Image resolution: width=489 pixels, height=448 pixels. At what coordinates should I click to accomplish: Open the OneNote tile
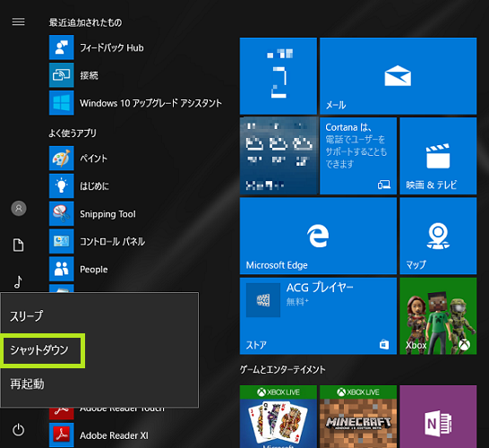click(438, 417)
